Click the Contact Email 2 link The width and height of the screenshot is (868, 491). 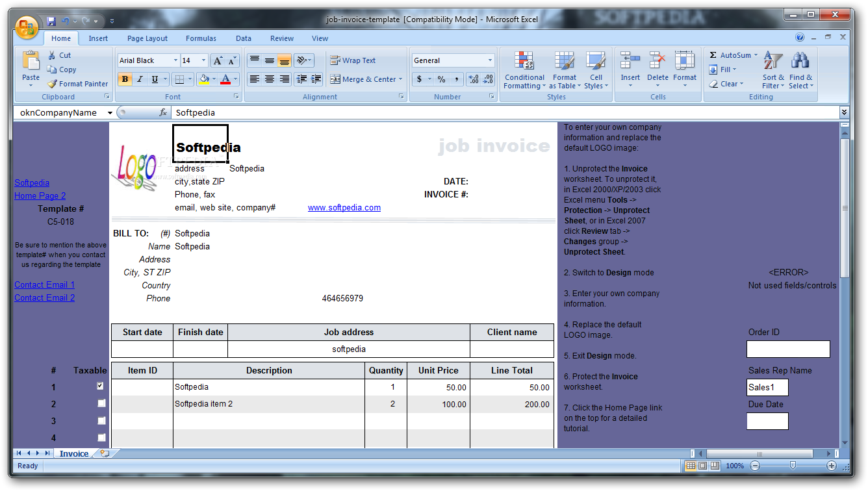[x=45, y=297]
